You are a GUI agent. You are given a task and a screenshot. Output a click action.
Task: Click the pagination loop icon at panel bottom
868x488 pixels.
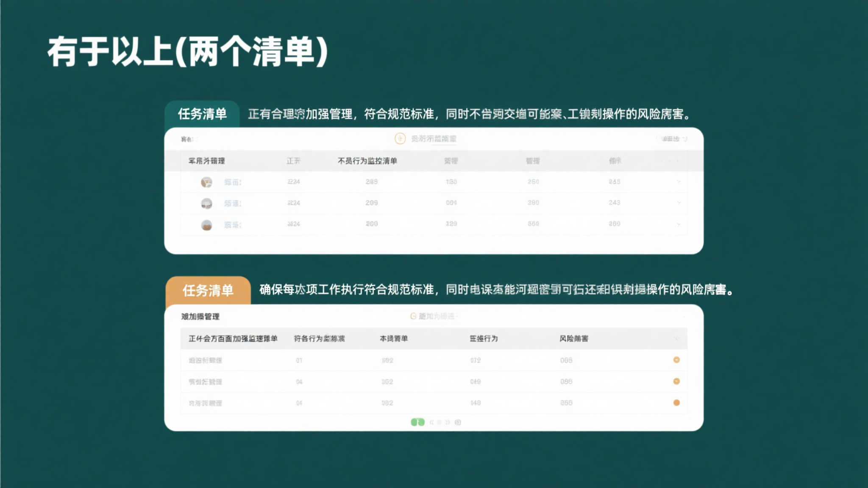(x=457, y=422)
